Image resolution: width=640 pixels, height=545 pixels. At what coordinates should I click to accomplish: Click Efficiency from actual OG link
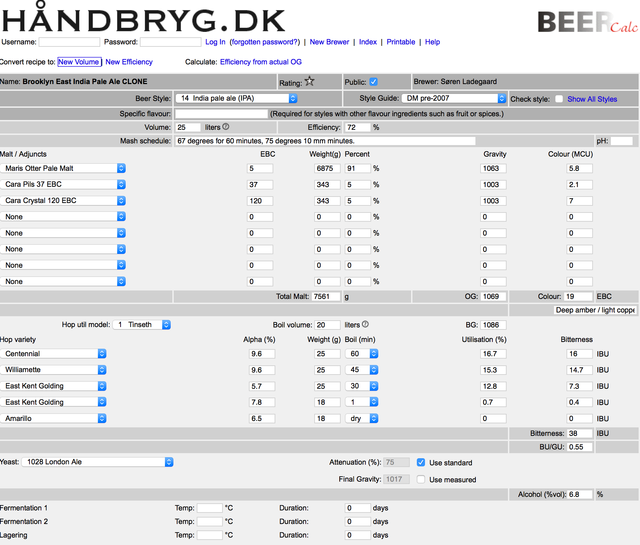coord(261,62)
